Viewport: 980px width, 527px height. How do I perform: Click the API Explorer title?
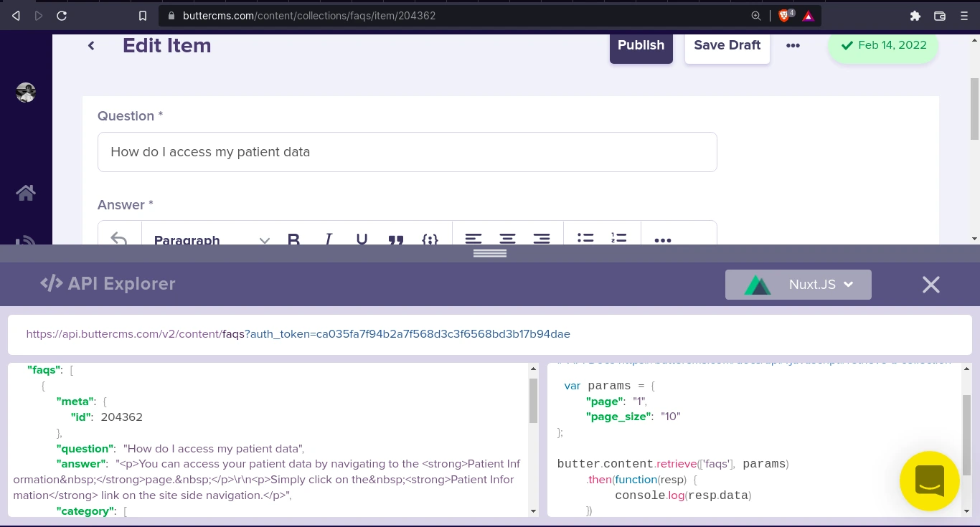click(x=108, y=284)
